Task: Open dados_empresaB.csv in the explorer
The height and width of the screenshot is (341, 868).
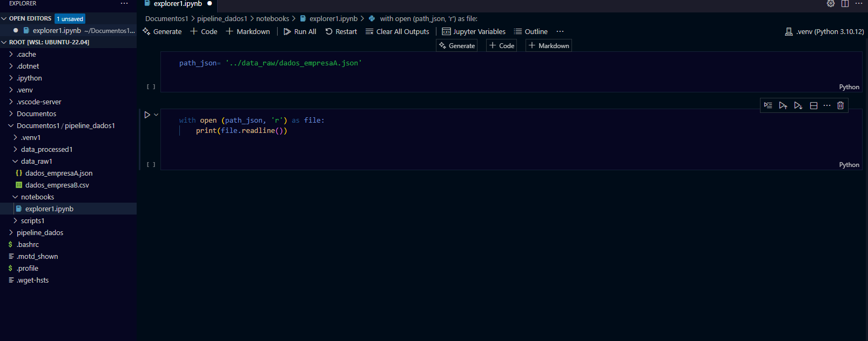Action: click(57, 185)
